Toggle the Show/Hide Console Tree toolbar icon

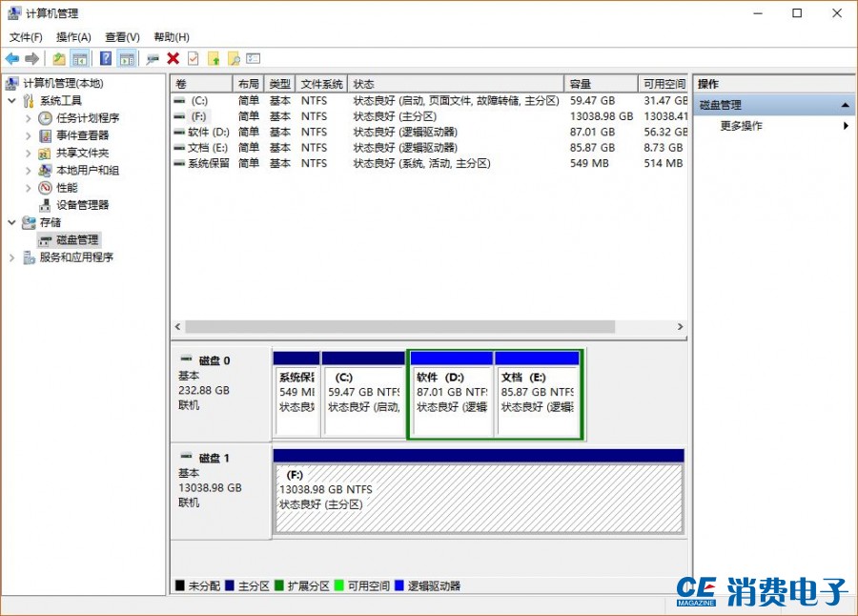tap(80, 58)
